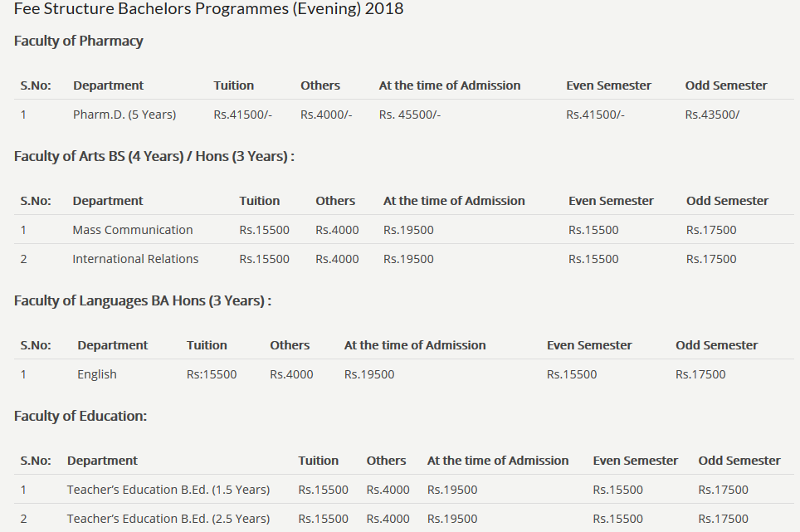Select Pharm.D. admission fee Rs. 45500/-
Viewport: 800px width, 532px height.
(410, 115)
